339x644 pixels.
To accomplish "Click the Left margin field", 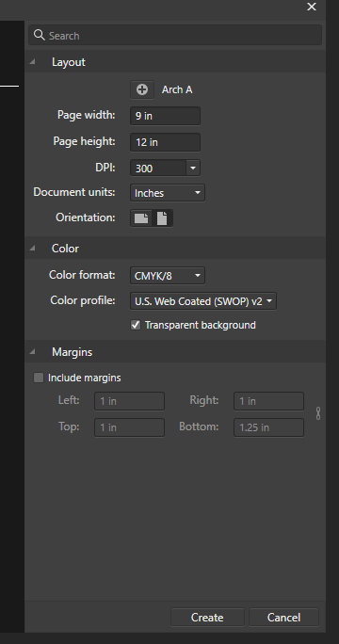I will (x=129, y=401).
